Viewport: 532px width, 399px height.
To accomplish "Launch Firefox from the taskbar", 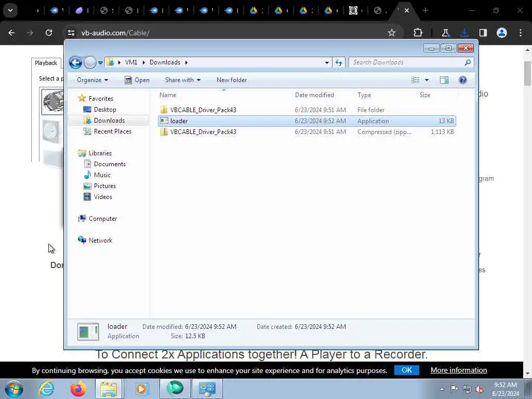I will tap(78, 389).
